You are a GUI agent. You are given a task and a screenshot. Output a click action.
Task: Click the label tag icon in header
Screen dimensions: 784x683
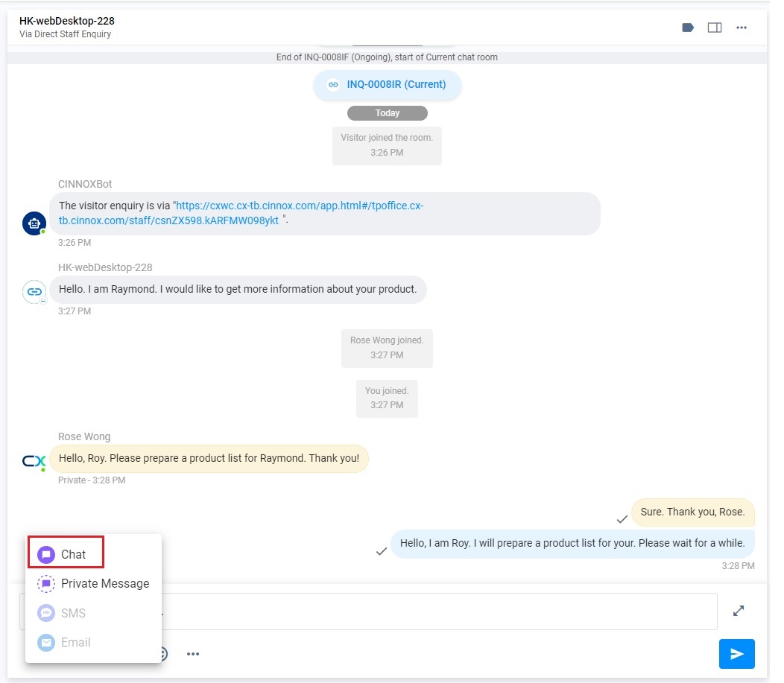click(x=688, y=28)
